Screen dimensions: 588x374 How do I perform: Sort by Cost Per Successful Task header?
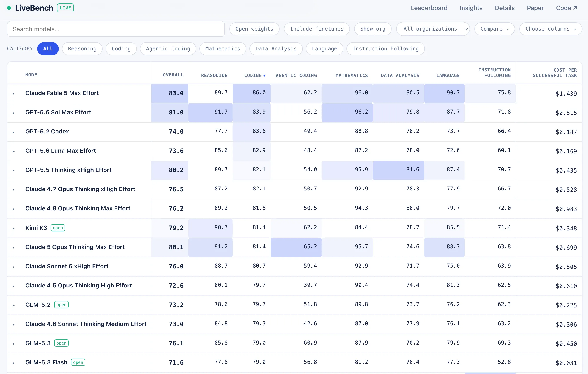click(x=555, y=73)
